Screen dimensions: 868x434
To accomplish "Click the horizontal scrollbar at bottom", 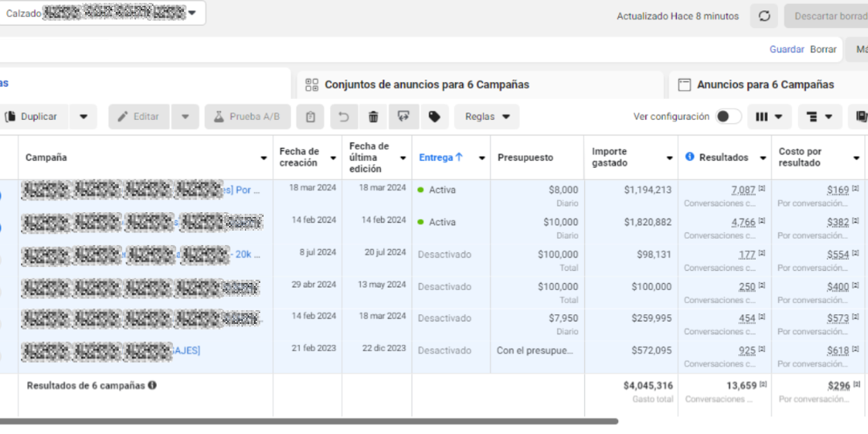I will click(x=309, y=421).
